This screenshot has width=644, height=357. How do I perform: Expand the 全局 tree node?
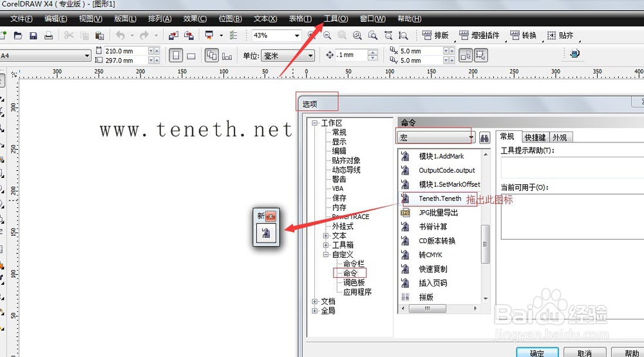(315, 311)
